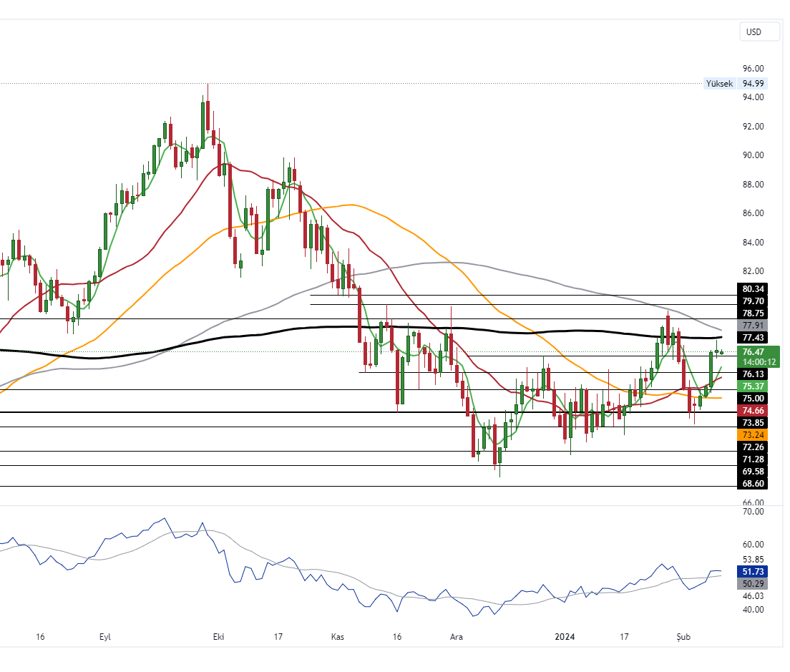
Task: Select the 94.99 high price tag
Action: (753, 84)
